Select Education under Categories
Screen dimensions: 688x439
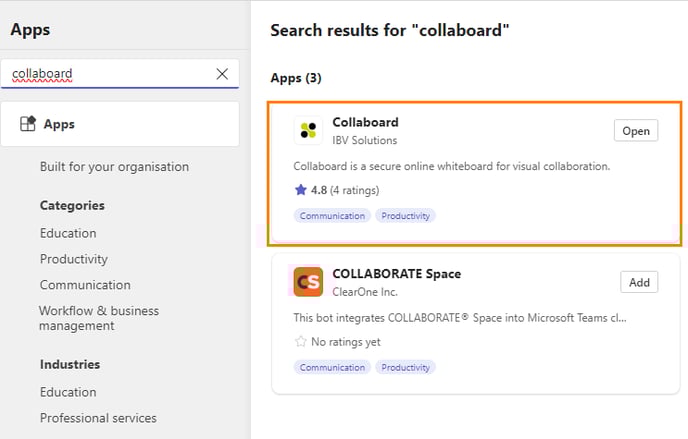(68, 233)
